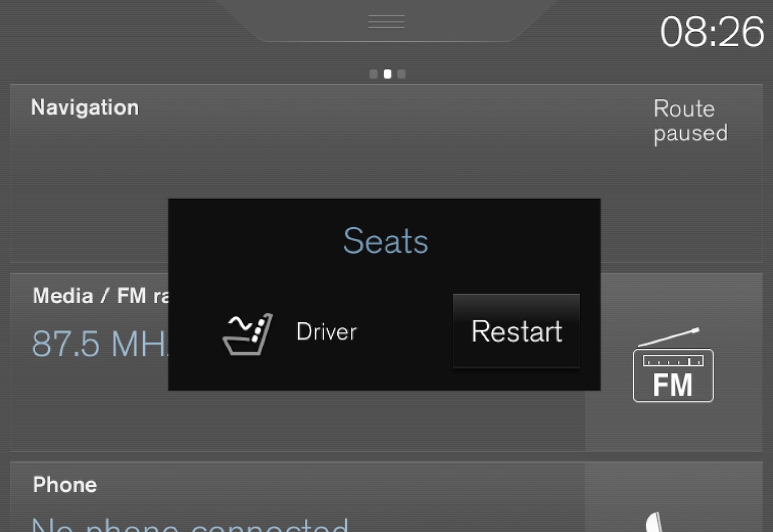The image size is (773, 532).
Task: Select the middle home page indicator dot
Action: [388, 74]
